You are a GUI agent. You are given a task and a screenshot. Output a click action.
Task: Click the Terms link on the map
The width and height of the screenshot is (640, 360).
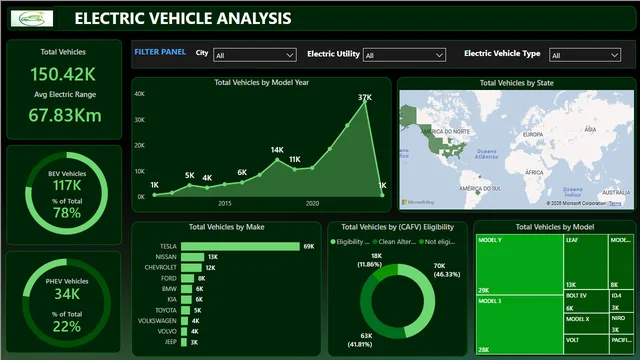click(x=615, y=203)
